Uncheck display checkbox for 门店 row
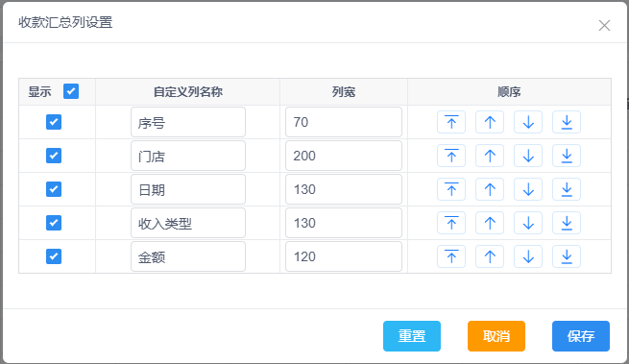The image size is (629, 364). (x=54, y=156)
